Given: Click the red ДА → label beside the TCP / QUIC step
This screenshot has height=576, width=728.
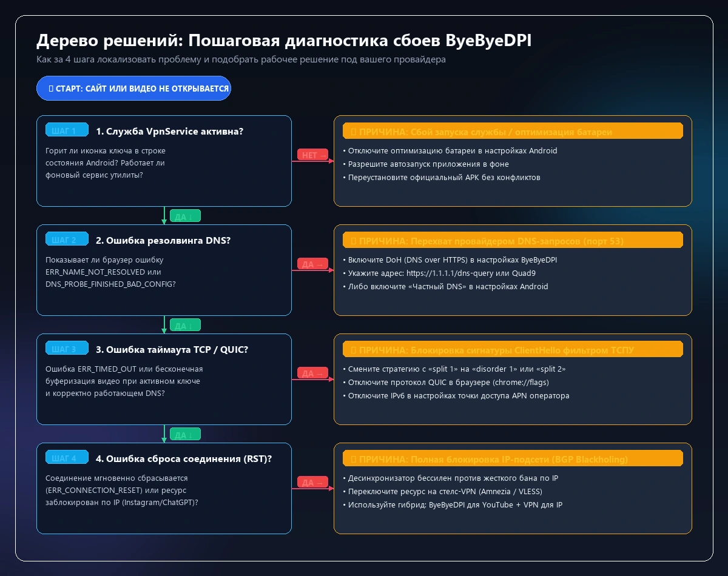Looking at the screenshot, I should click(314, 373).
